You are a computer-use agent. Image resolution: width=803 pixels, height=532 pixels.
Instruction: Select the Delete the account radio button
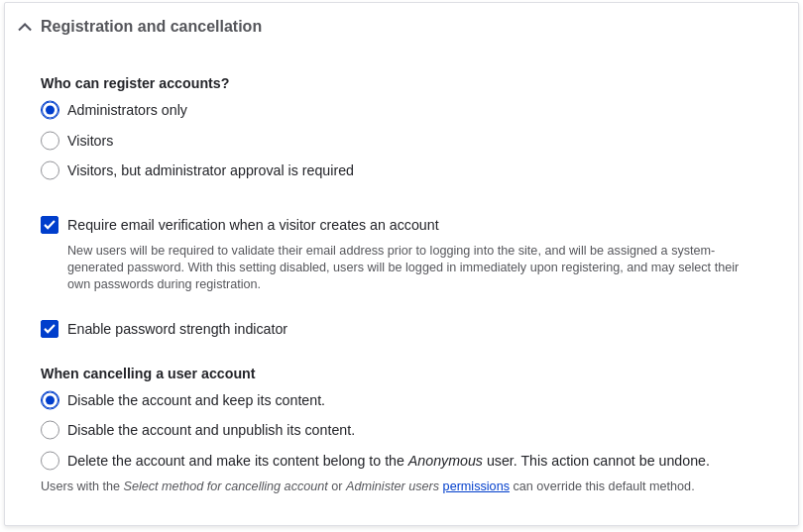click(50, 461)
